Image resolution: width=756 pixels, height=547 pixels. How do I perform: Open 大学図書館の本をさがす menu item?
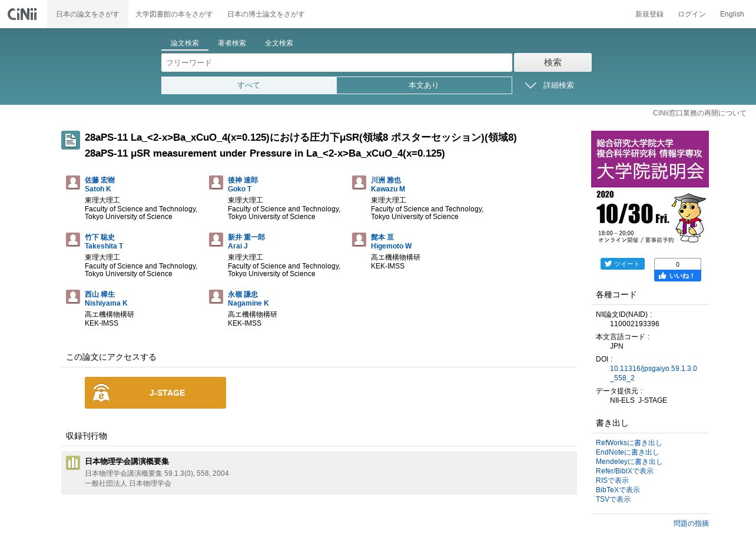point(174,14)
